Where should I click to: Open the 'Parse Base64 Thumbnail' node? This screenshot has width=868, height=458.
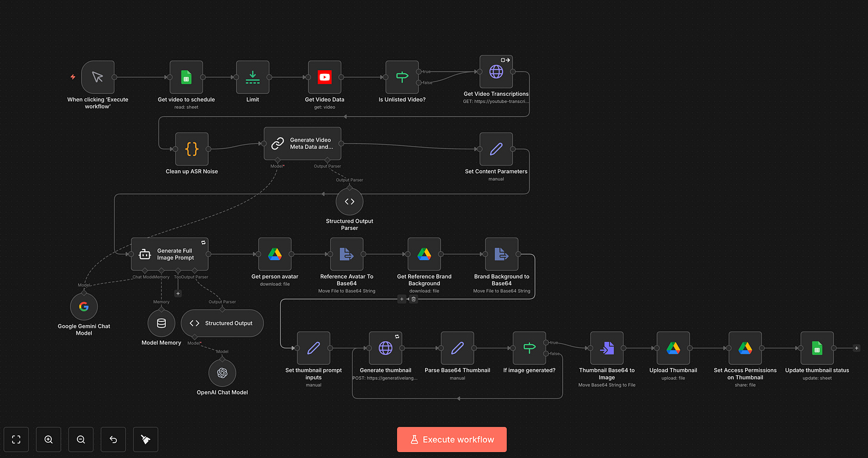[457, 348]
